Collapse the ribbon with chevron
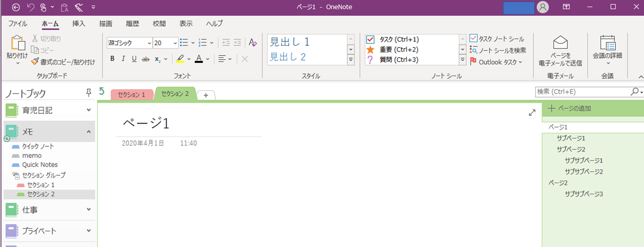This screenshot has width=644, height=247. click(640, 76)
